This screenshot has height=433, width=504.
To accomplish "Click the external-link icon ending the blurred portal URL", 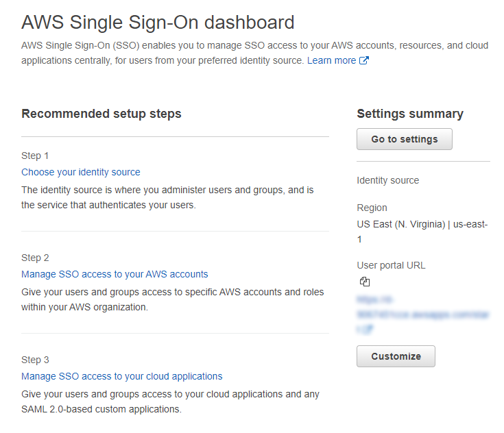I will coord(368,330).
